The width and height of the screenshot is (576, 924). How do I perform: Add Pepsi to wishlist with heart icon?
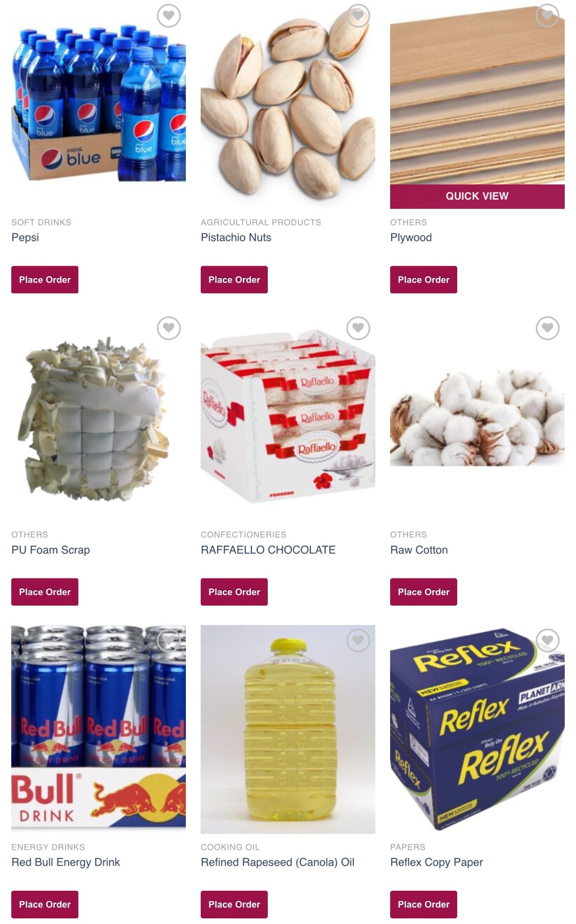[x=168, y=16]
